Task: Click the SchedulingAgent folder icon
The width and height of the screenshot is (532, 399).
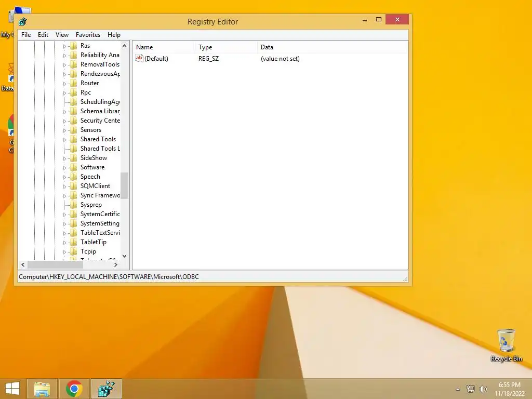Action: (x=74, y=102)
